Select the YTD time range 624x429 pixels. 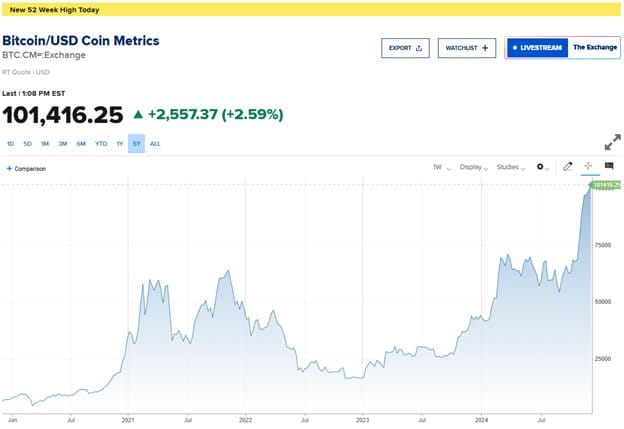tap(101, 144)
